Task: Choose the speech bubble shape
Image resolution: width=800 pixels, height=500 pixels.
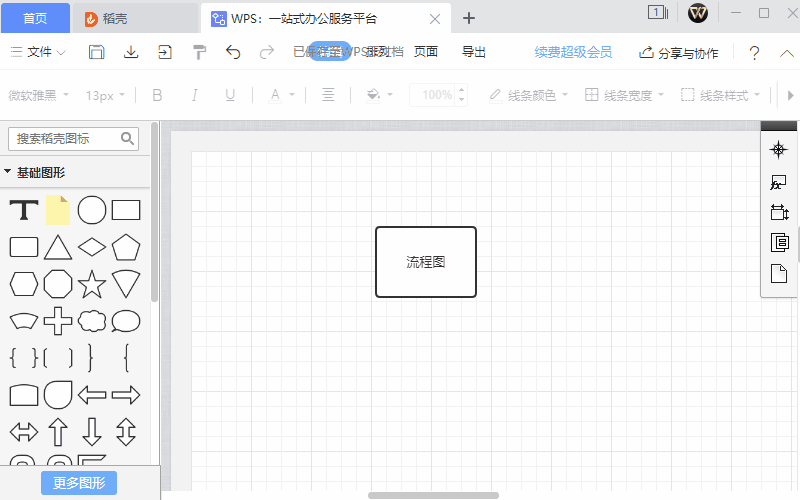Action: [126, 321]
